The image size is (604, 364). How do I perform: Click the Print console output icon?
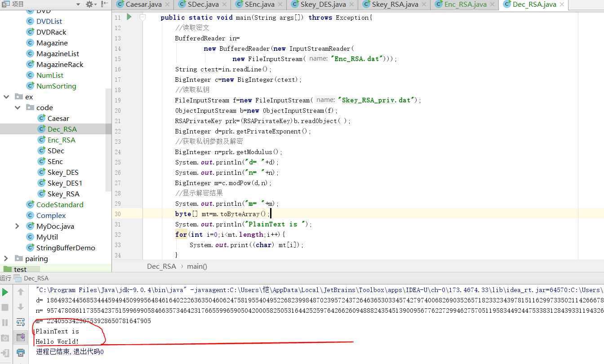coord(21,352)
